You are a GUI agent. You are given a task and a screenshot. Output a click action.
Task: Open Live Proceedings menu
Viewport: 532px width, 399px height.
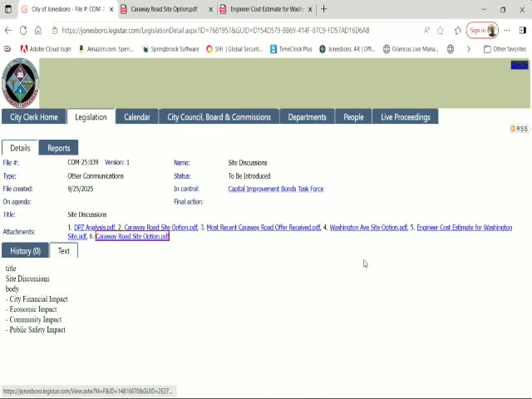(405, 117)
